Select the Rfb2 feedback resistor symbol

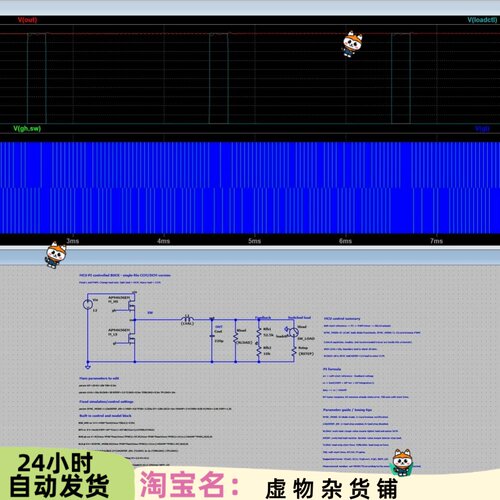click(x=259, y=351)
